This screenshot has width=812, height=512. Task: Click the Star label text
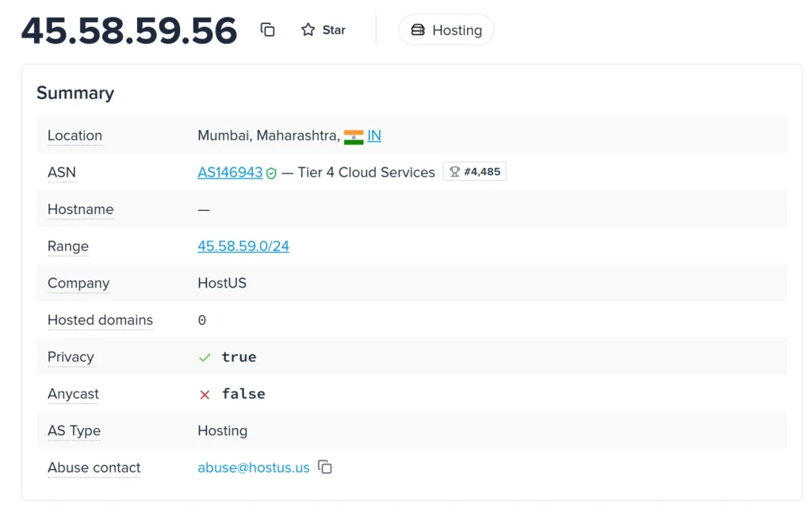pyautogui.click(x=334, y=30)
